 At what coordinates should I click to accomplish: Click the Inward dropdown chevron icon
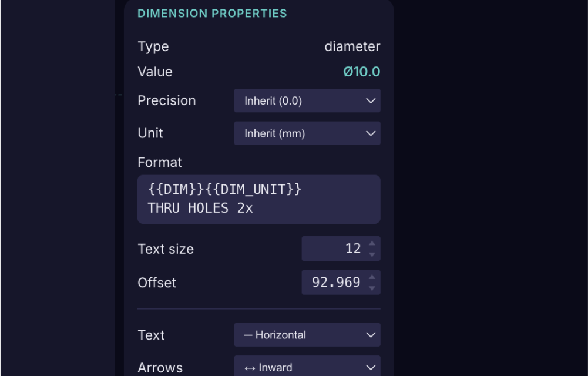(371, 367)
